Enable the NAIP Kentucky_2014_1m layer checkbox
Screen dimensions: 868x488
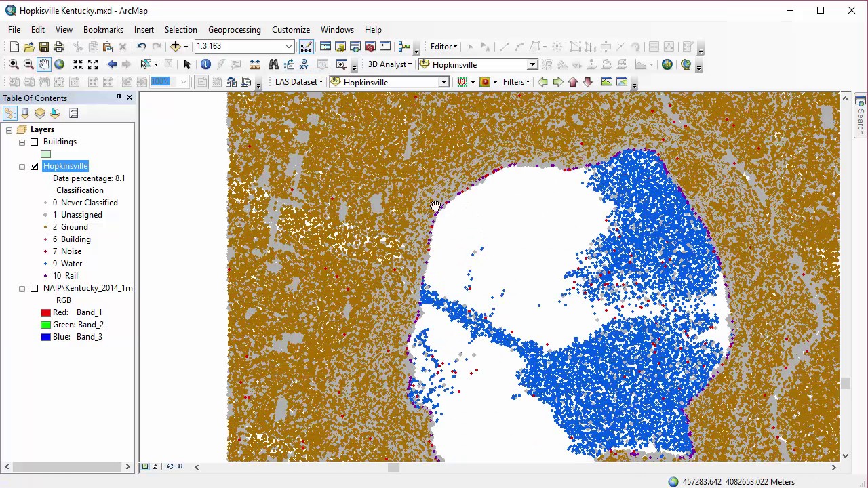click(x=35, y=288)
